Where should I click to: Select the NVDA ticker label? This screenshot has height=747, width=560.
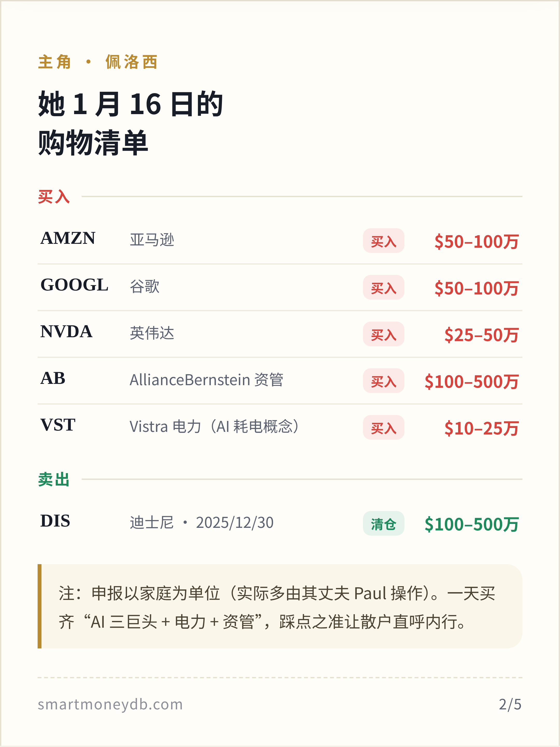click(66, 331)
